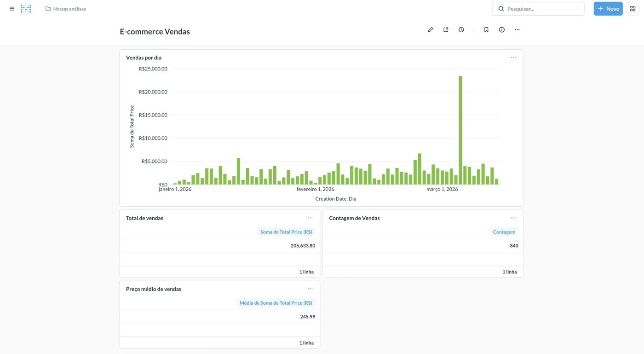Bookmark this dashboard

486,30
